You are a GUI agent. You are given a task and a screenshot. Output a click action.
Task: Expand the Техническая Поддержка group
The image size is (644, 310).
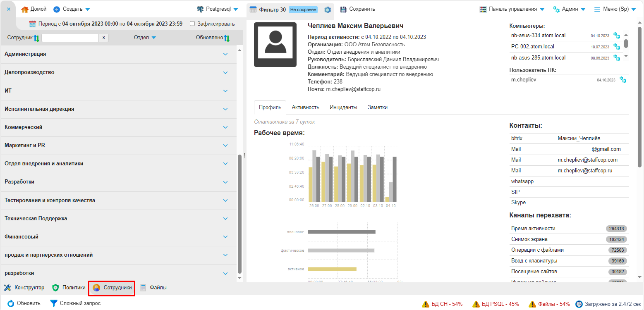[225, 219]
